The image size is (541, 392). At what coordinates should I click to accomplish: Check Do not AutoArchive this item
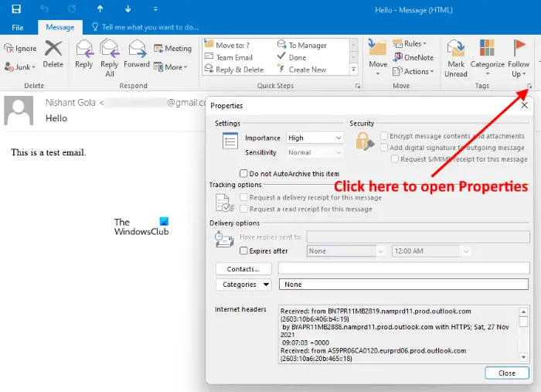(243, 173)
